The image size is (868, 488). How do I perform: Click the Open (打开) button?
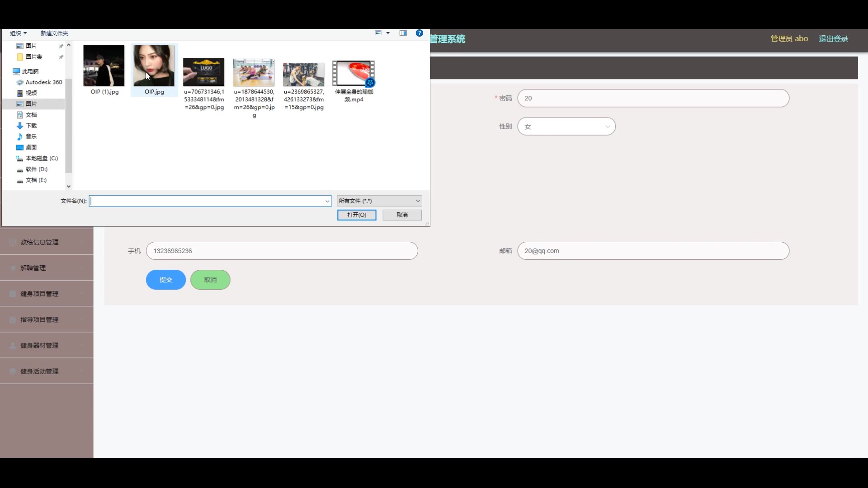[x=356, y=215]
